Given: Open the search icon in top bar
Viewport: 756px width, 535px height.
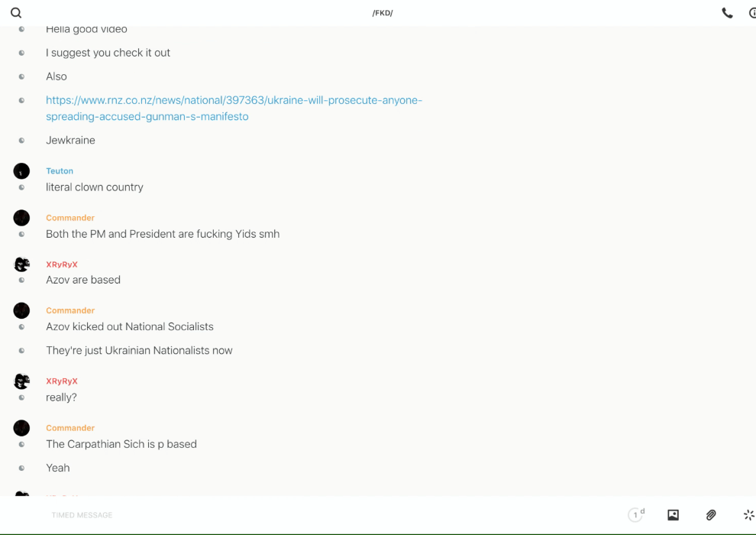Looking at the screenshot, I should click(16, 13).
